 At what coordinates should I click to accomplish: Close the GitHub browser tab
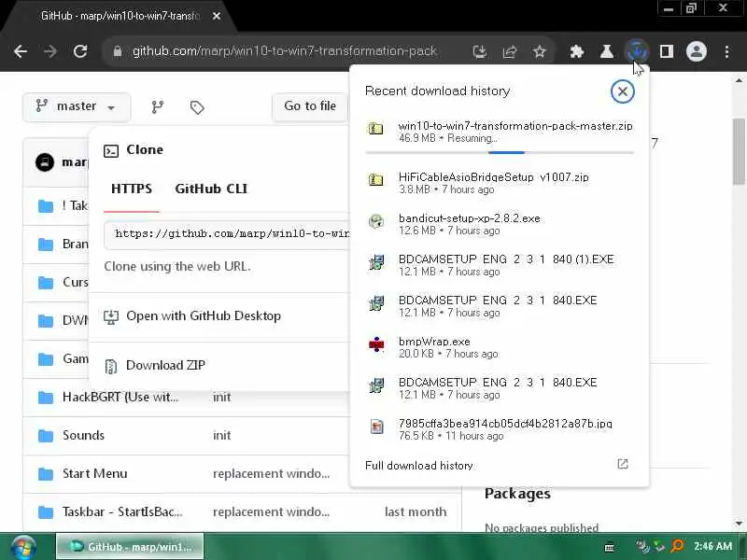click(x=217, y=16)
